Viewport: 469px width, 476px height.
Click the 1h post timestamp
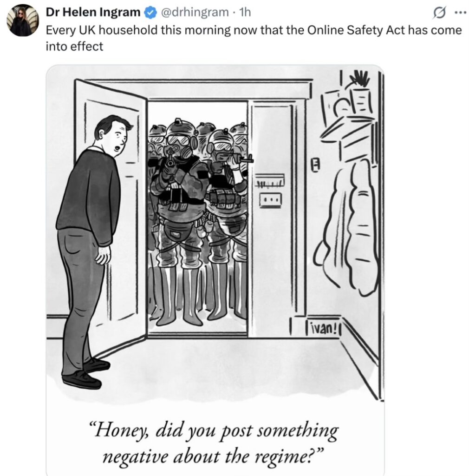click(245, 12)
